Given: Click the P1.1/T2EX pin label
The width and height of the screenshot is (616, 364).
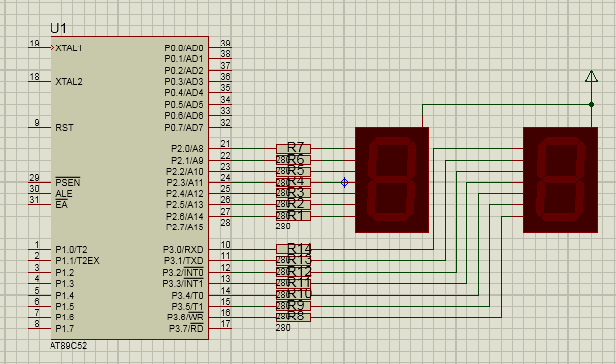Looking at the screenshot, I should (x=77, y=261).
